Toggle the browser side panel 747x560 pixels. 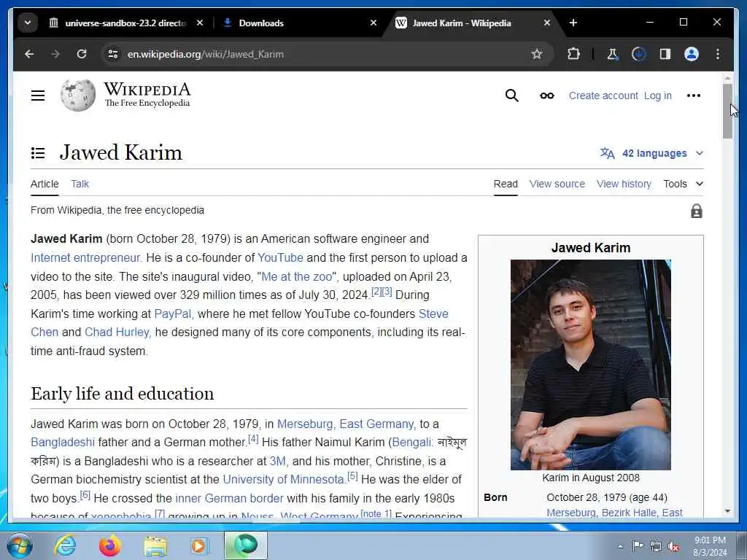(x=665, y=54)
